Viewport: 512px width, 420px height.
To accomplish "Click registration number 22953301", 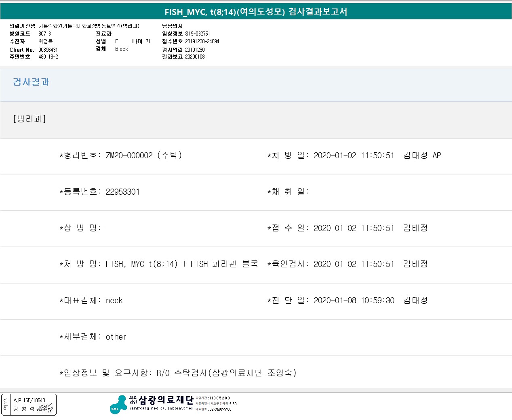I will (x=122, y=192).
